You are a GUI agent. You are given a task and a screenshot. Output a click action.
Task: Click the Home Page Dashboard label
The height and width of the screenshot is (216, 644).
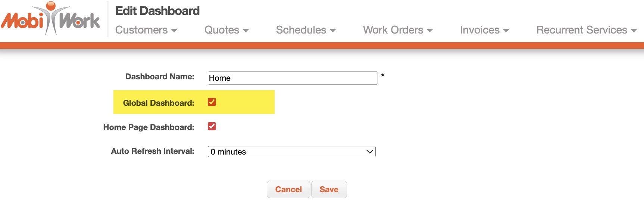[149, 127]
